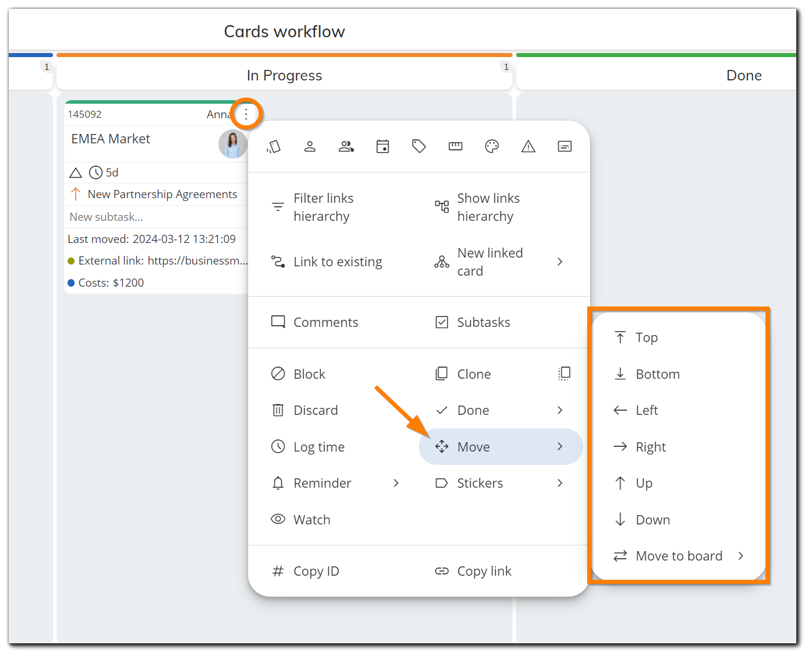Viewport: 812px width, 659px height.
Task: Click the 5d clock icon on card
Action: (96, 172)
